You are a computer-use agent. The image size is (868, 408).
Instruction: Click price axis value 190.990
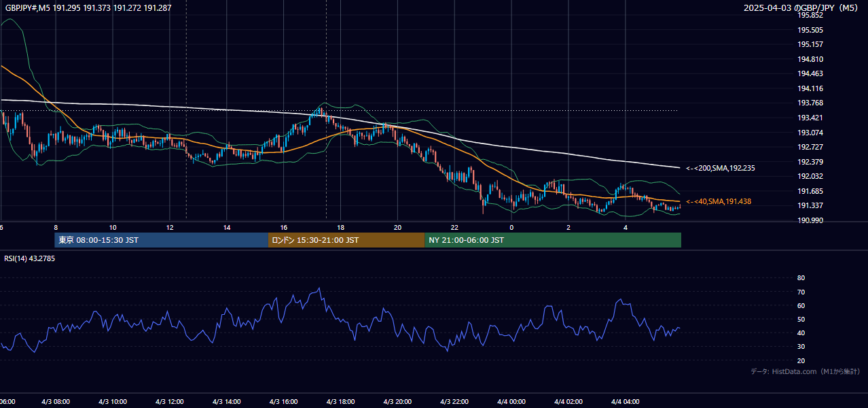[810, 220]
